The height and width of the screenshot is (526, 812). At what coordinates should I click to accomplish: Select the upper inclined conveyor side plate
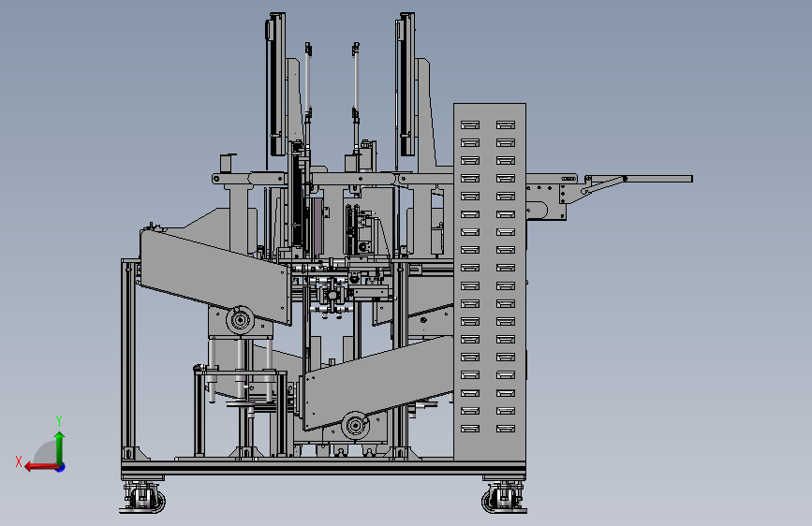214,276
